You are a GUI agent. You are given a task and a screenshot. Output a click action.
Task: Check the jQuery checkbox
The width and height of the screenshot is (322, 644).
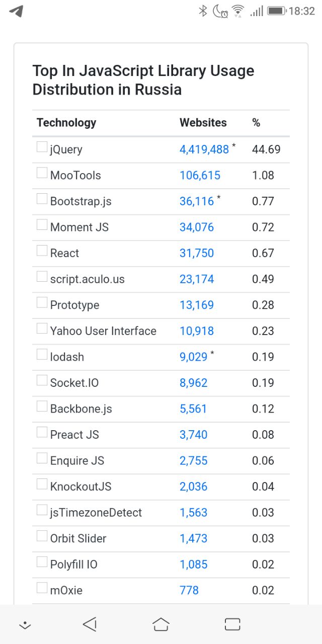(x=42, y=147)
